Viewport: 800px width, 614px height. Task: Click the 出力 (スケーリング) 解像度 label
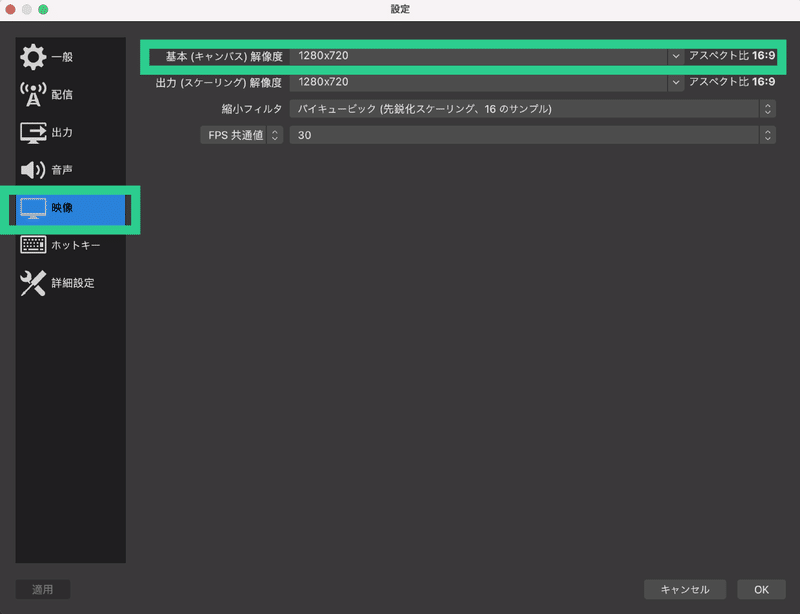click(x=219, y=83)
